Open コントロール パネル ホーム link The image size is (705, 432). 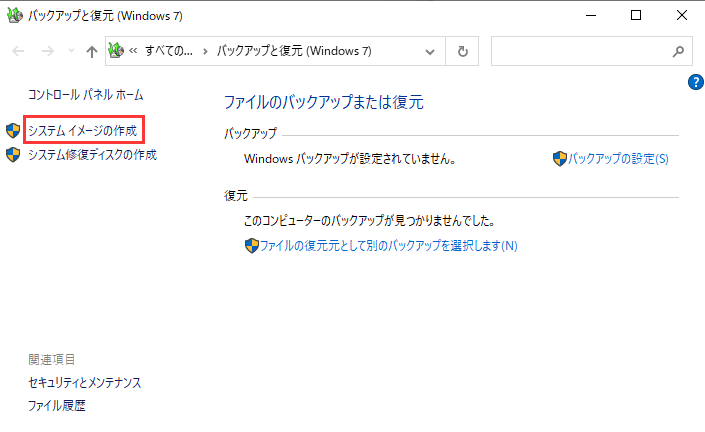point(85,95)
